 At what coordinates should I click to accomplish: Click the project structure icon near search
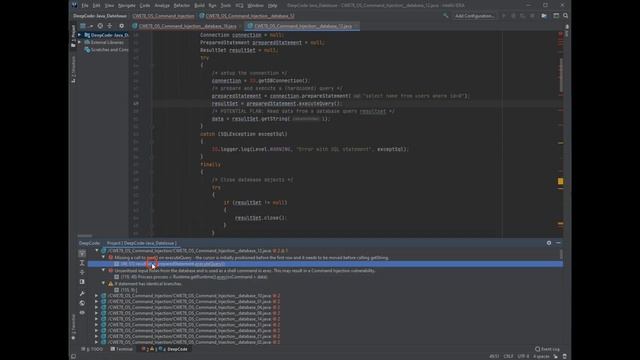click(x=556, y=16)
